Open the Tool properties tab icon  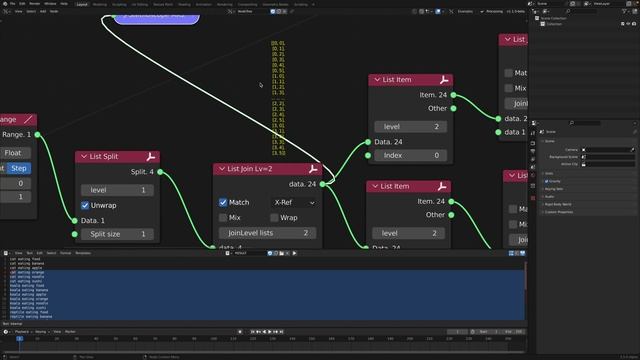533,133
